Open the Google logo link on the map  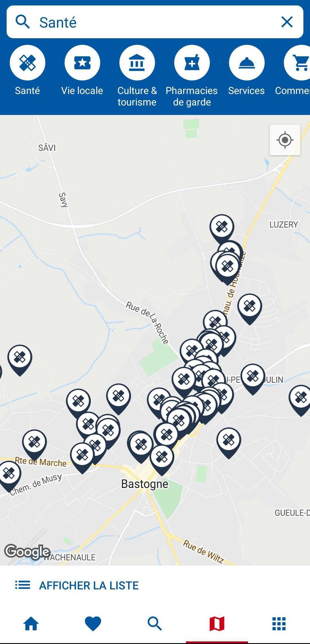tap(28, 551)
